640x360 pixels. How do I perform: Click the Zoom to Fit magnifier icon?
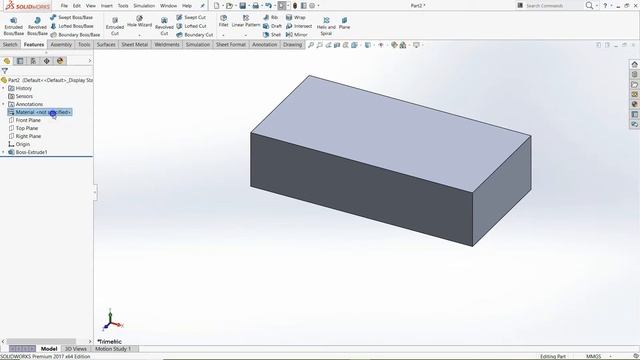click(x=311, y=45)
